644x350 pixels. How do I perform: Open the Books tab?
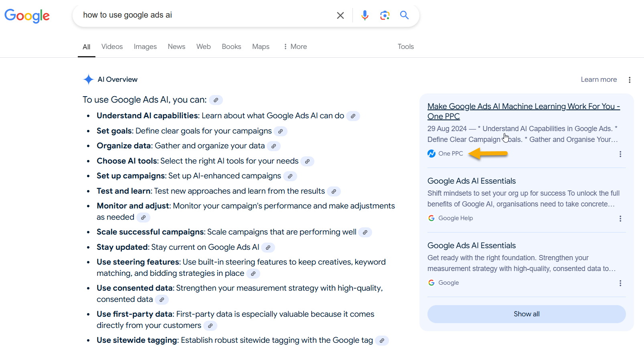pos(231,47)
